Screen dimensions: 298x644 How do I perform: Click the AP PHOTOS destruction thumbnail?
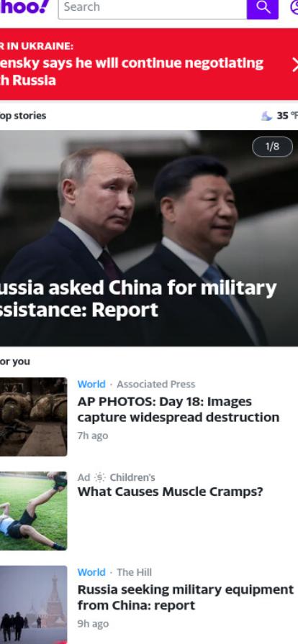click(33, 416)
